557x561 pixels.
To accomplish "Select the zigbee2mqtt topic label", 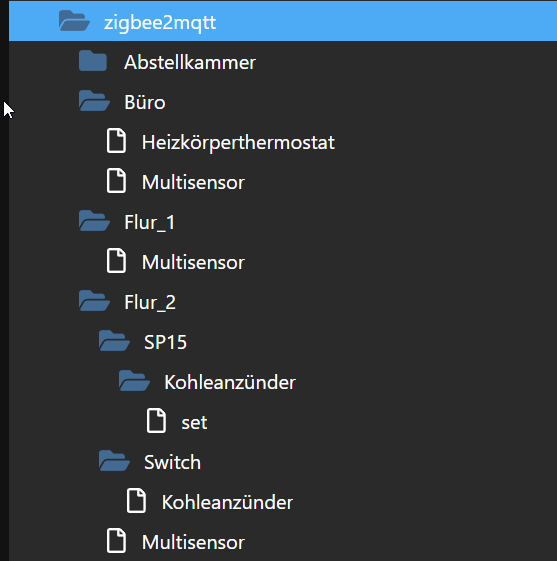I will 160,23.
